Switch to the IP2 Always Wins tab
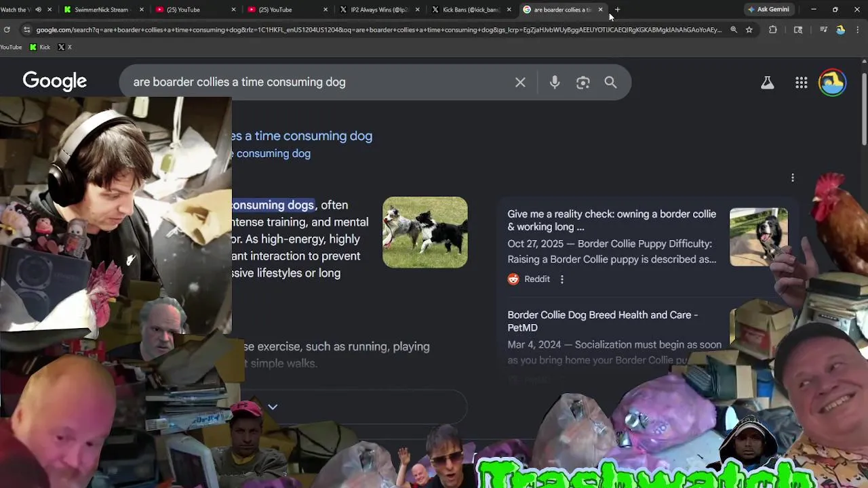868x488 pixels. [378, 9]
